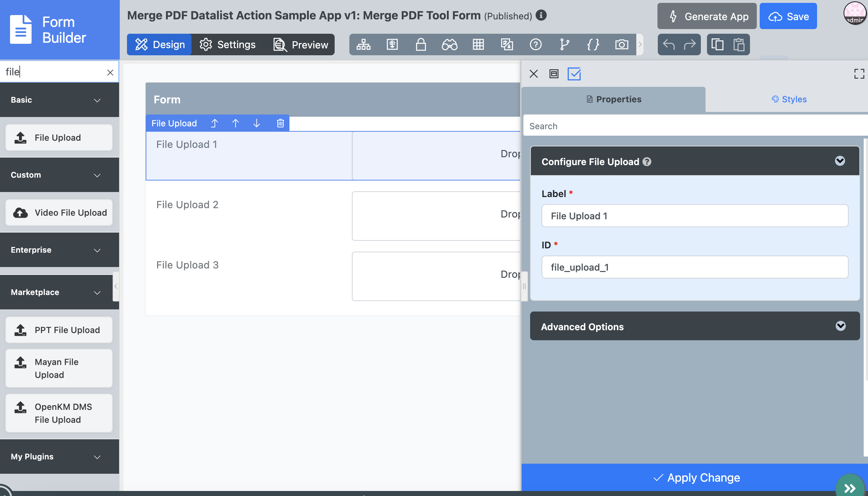Click the hierarchy tree viewer icon
This screenshot has width=868, height=496.
tap(363, 45)
